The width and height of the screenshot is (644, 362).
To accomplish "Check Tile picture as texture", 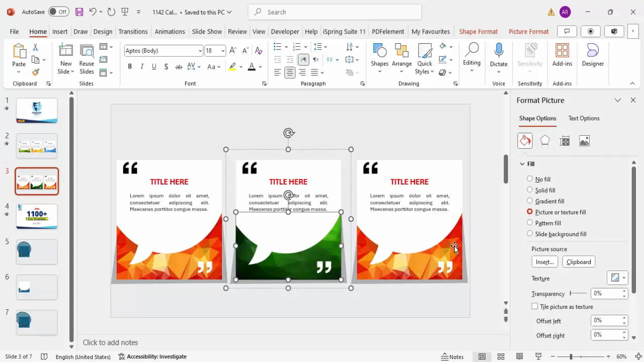I will point(535,306).
